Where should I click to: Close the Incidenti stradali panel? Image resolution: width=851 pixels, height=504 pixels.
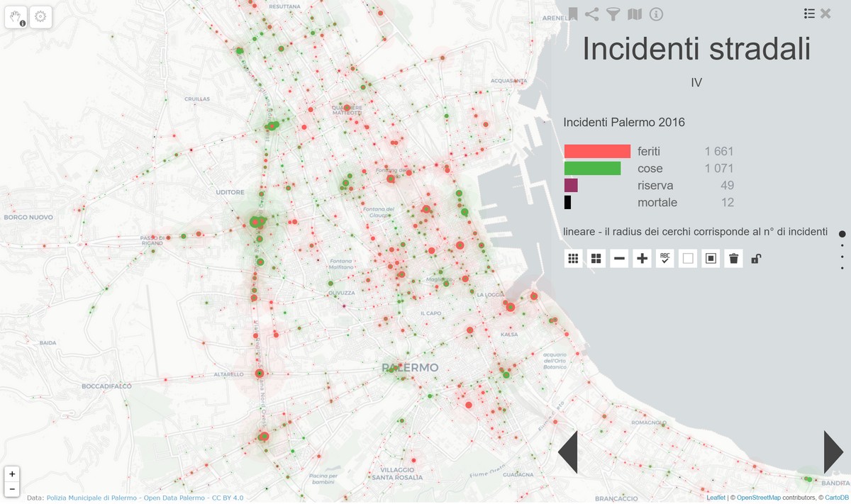[825, 13]
